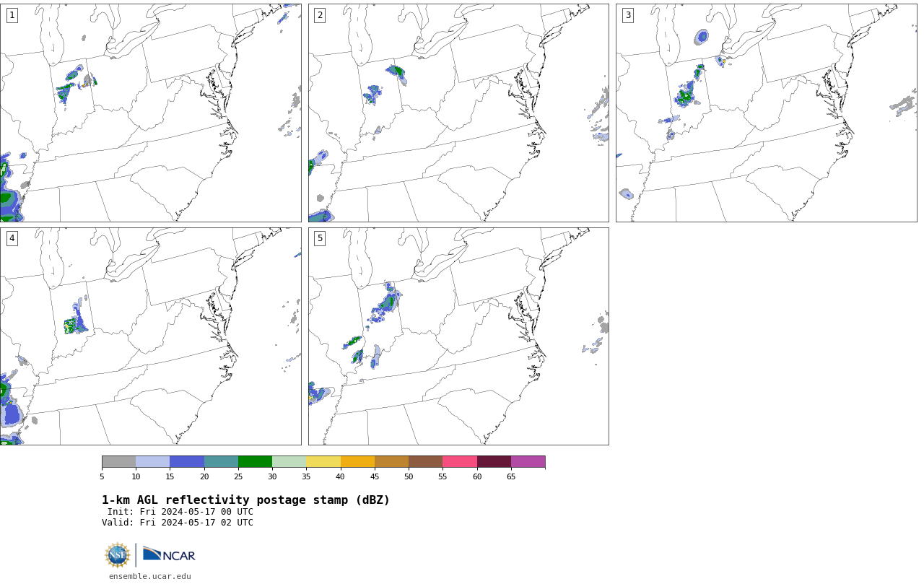Click the pink 55-60 dBZ swatch

tap(460, 462)
